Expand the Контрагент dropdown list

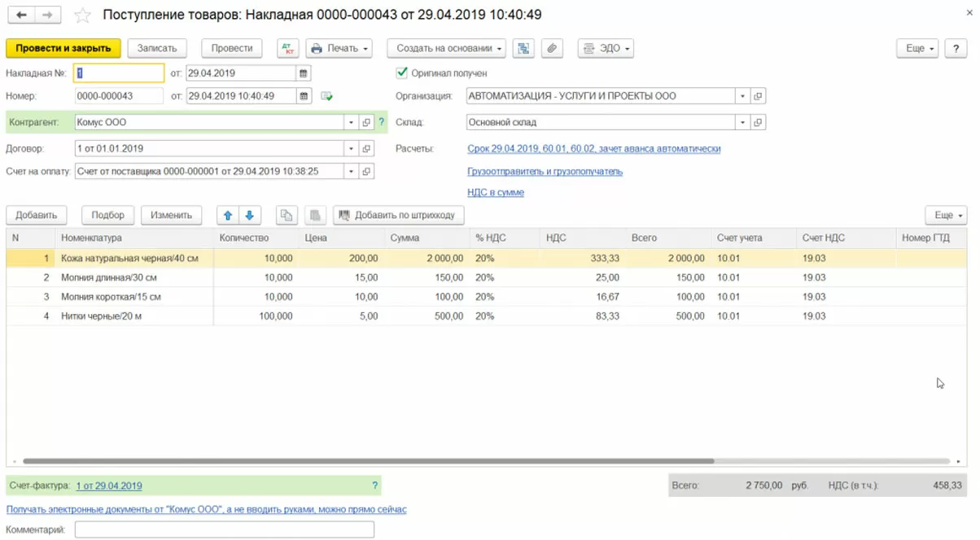pyautogui.click(x=351, y=123)
